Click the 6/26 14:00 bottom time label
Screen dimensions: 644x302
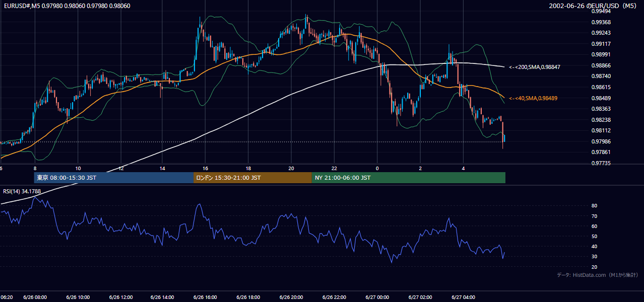(163, 297)
